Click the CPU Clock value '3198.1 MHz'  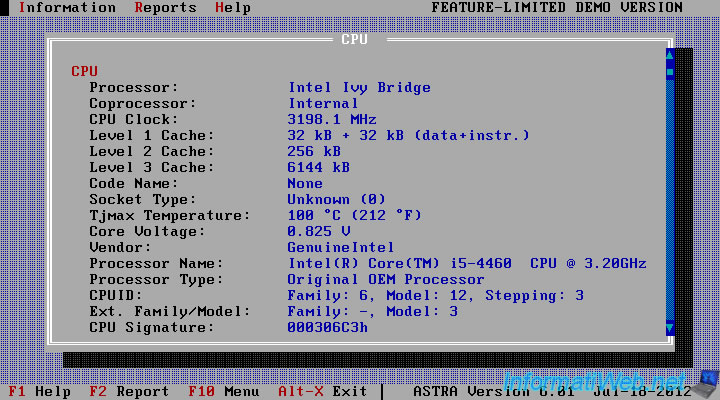coord(332,119)
